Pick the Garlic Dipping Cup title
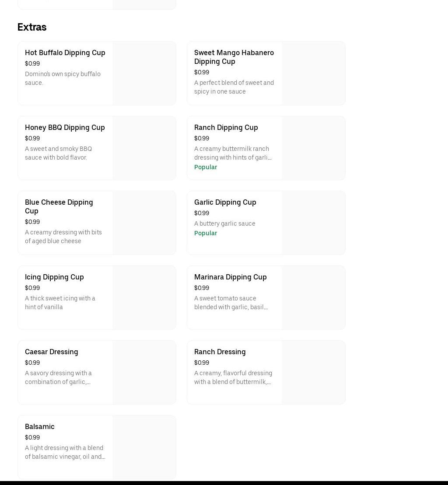The height and width of the screenshot is (485, 448). pos(225,202)
